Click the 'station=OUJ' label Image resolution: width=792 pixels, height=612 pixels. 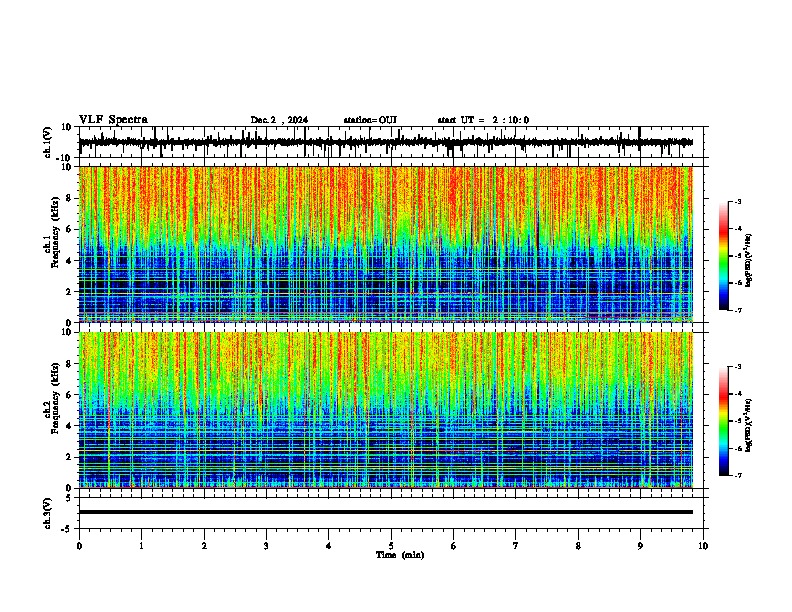click(x=370, y=120)
